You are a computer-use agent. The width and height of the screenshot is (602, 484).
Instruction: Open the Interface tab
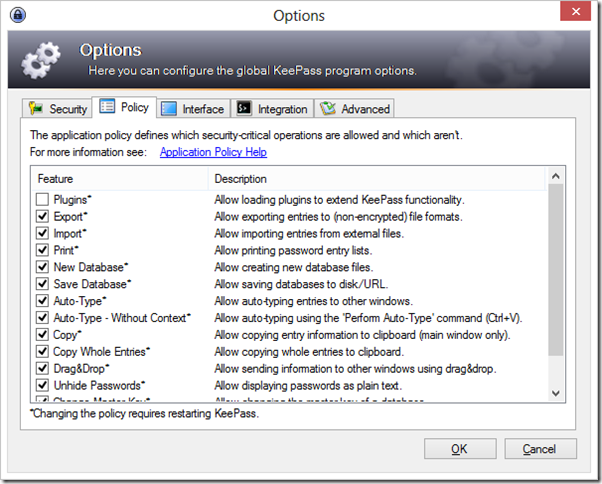pos(194,109)
